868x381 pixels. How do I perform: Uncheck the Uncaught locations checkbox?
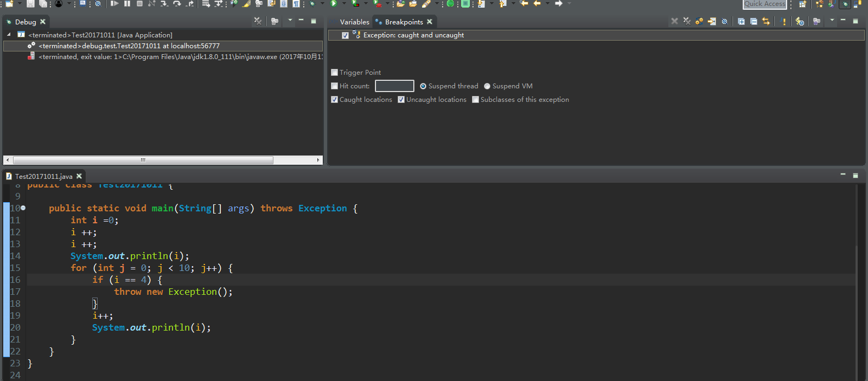pos(401,100)
